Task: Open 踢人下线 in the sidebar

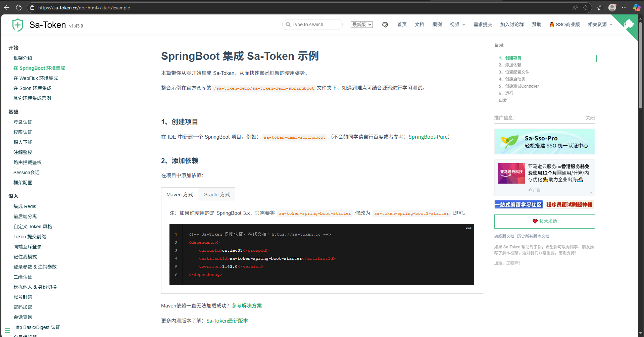Action: point(23,142)
